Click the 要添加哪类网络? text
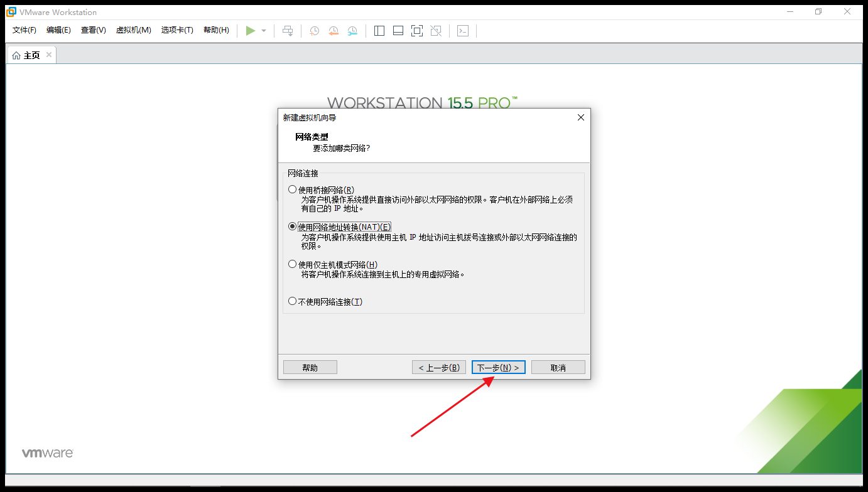Viewport: 868px width, 492px height. 342,148
